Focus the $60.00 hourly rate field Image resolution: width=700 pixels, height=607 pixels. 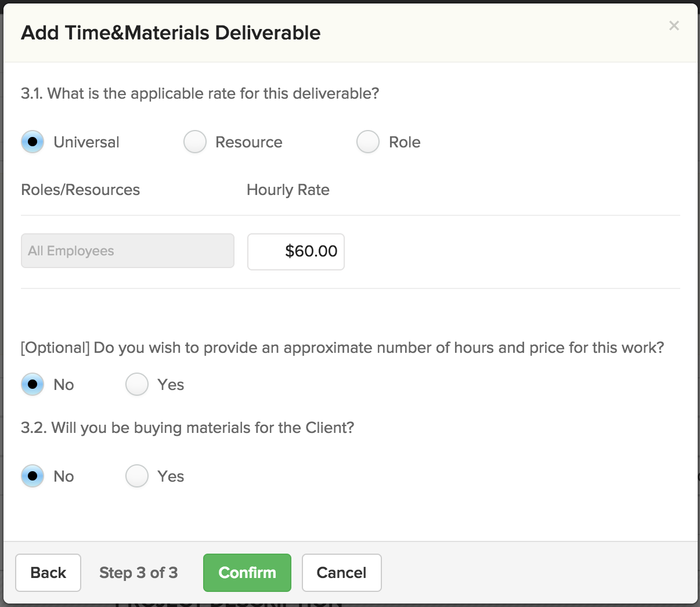pyautogui.click(x=296, y=251)
